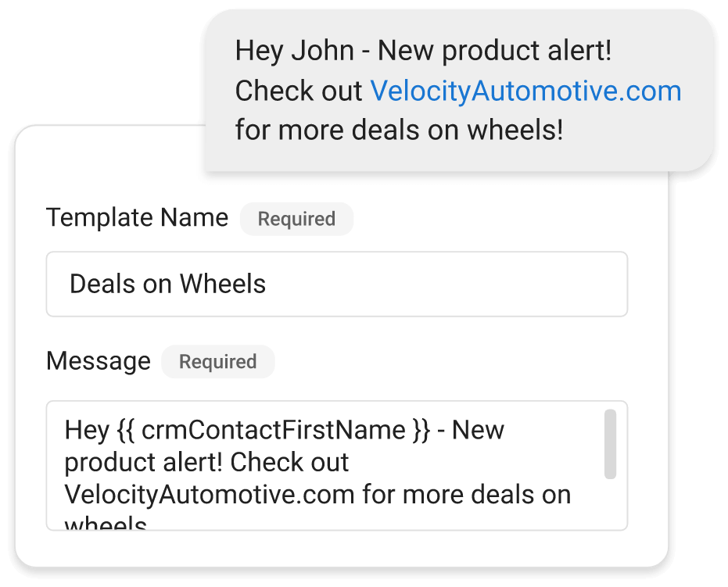Screen dimensions: 728x587
Task: Click "New product alert!" in the preview bubble
Action: point(495,52)
